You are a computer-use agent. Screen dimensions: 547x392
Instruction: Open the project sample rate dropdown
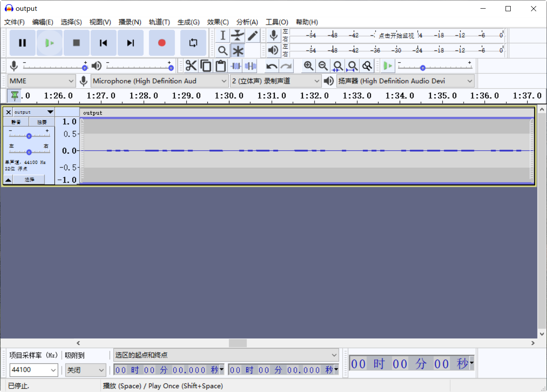tap(34, 370)
